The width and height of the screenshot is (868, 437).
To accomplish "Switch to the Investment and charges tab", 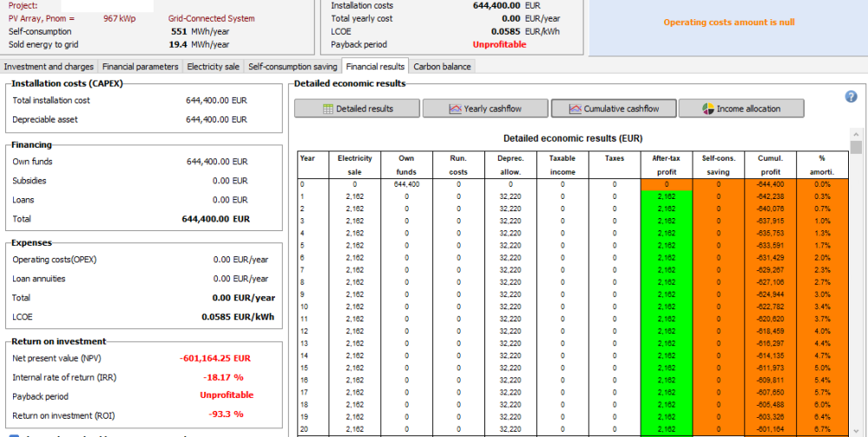I will click(49, 66).
